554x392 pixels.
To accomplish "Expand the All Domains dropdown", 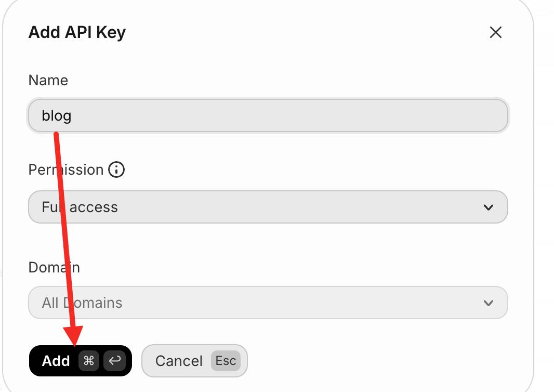I will click(x=268, y=303).
